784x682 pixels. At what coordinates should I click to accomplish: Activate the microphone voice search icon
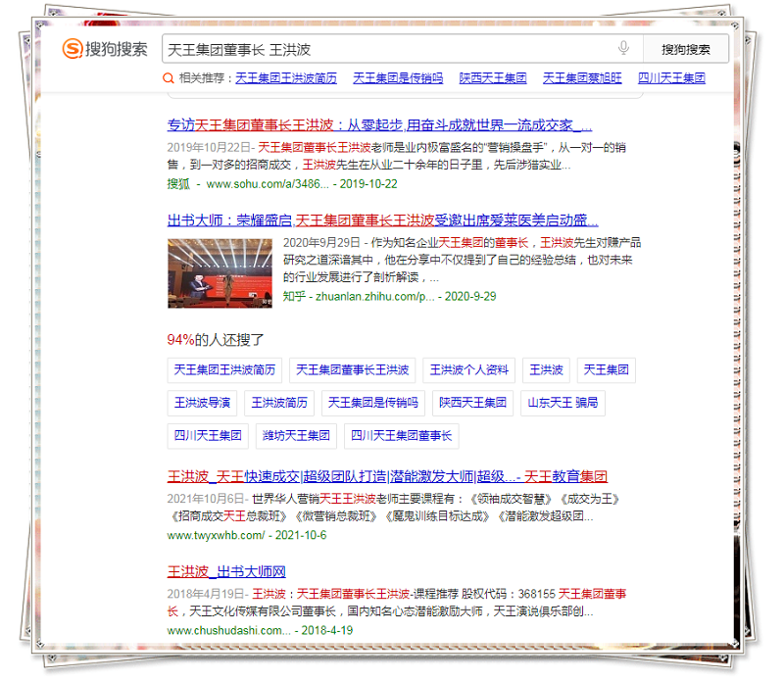coord(623,49)
